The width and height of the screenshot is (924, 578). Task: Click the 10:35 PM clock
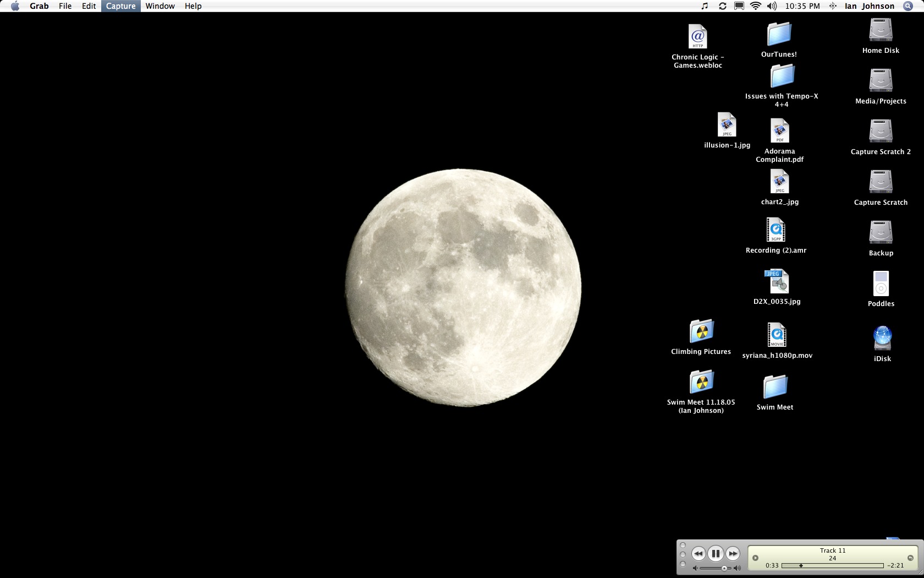[x=802, y=6]
